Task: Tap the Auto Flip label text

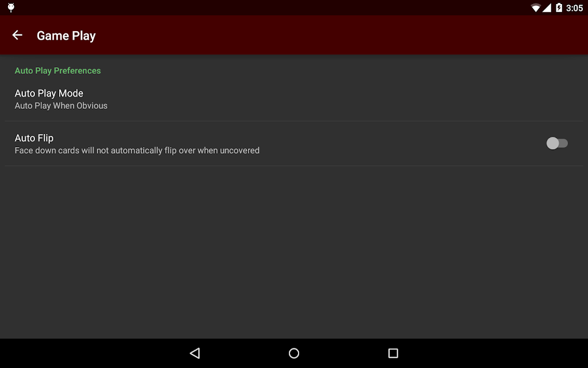Action: coord(34,138)
